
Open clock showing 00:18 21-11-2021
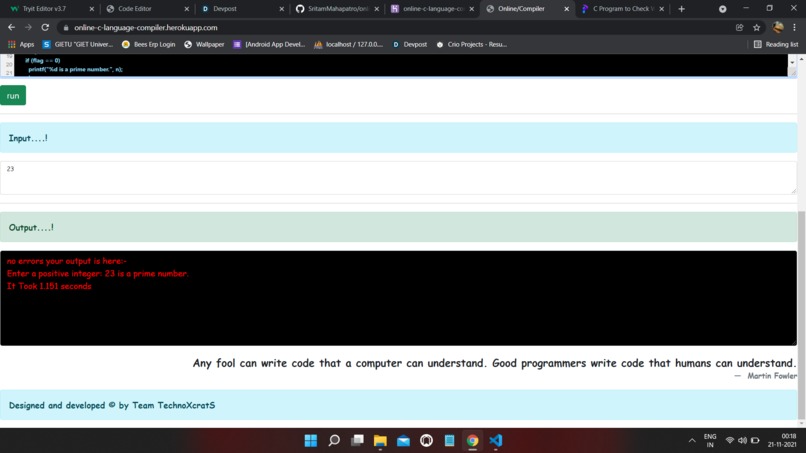click(782, 441)
